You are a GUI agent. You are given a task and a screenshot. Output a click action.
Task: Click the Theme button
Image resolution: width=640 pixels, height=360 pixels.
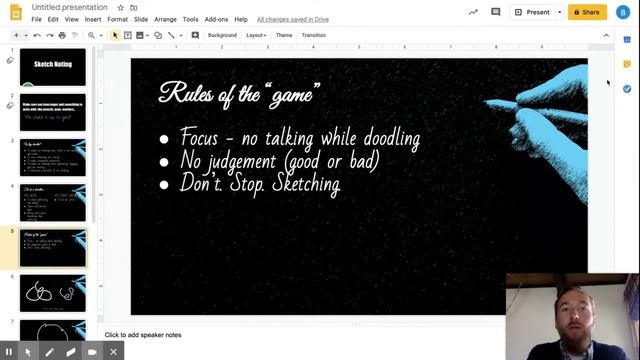pos(284,36)
